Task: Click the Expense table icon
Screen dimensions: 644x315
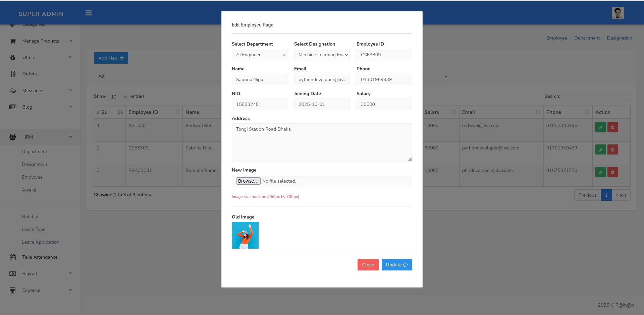Action: point(13,290)
